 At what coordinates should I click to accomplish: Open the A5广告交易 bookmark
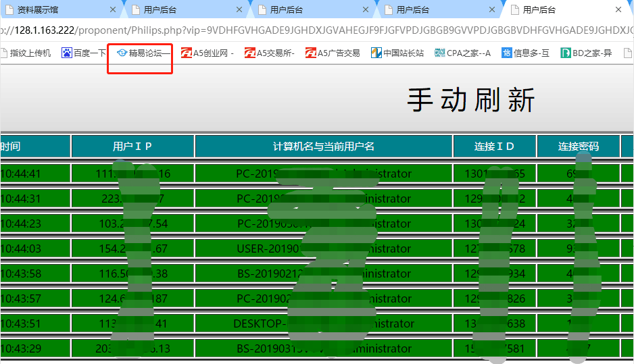(333, 53)
